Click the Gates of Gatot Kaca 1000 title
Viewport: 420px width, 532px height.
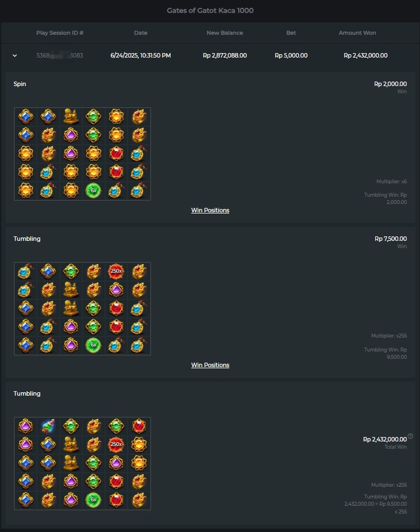click(x=210, y=11)
